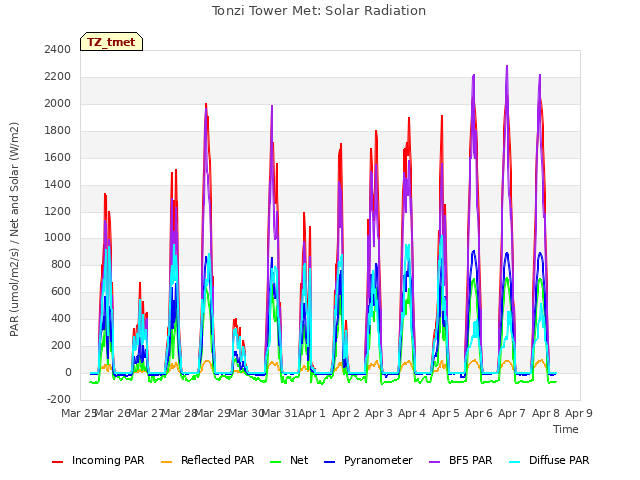This screenshot has width=640, height=480.
Task: Click the TZ_tmet annotation box
Action: [x=111, y=42]
